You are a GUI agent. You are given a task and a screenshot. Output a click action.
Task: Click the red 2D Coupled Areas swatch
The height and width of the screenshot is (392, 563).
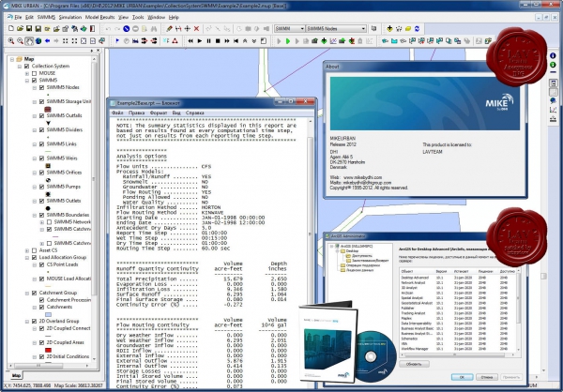pos(48,350)
